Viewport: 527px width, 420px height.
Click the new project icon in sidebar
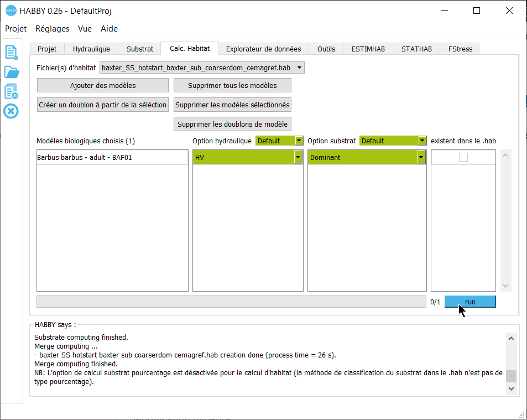click(x=11, y=52)
